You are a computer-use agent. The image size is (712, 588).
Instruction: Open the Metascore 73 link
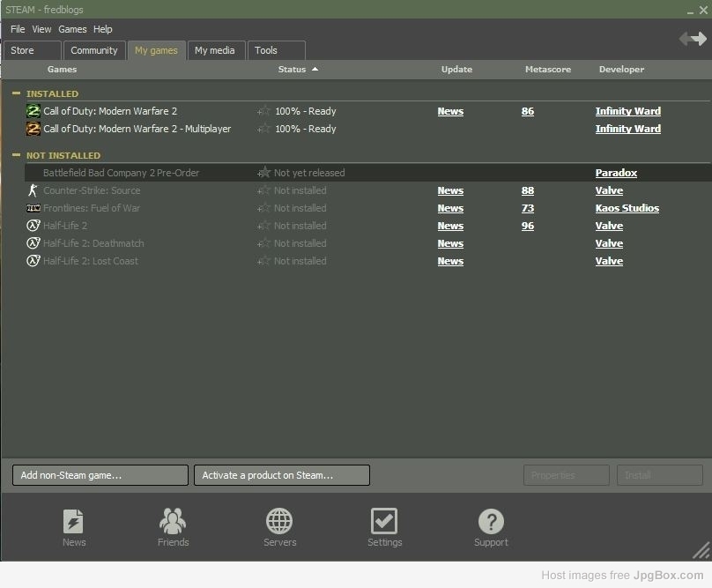[528, 209]
